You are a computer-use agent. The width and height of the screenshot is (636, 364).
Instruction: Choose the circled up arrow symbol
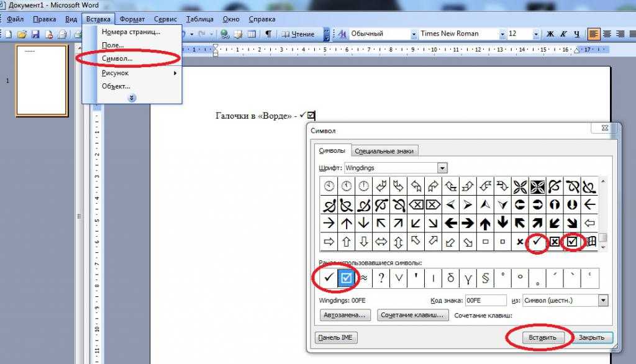point(555,204)
